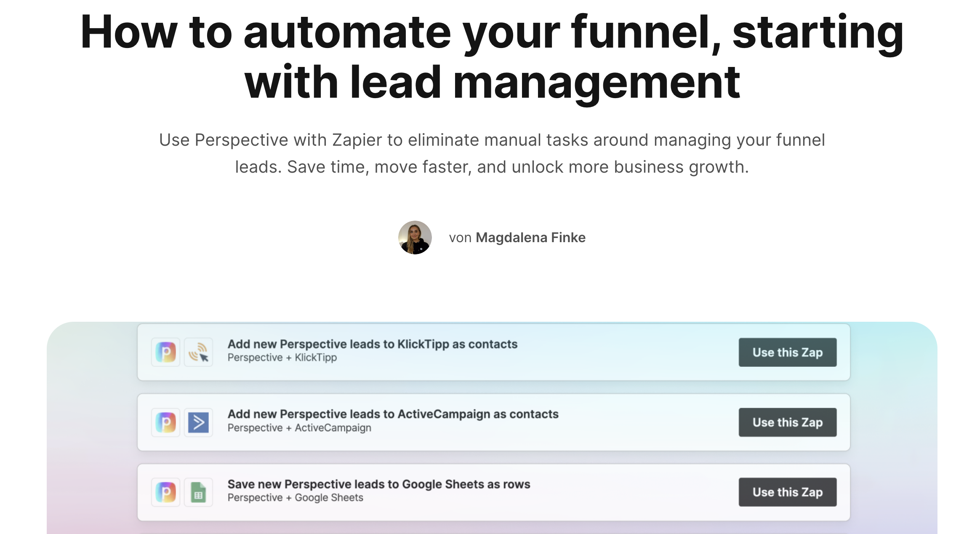Open author Magdalena Finke's avatar photo
The height and width of the screenshot is (534, 980).
click(415, 238)
